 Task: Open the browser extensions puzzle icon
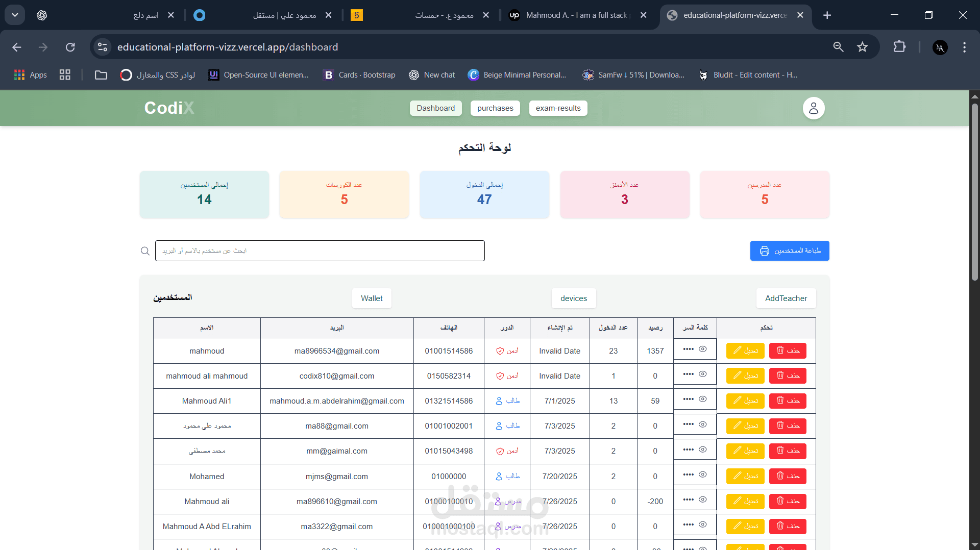pos(899,47)
